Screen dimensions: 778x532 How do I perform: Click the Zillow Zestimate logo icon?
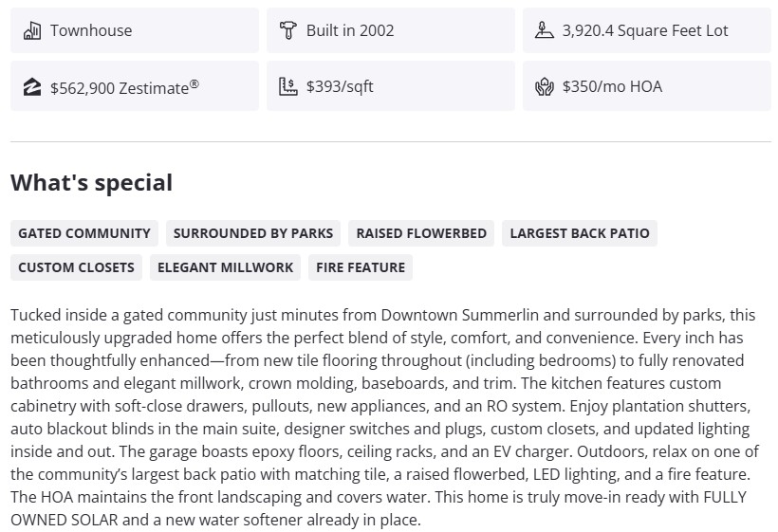click(x=32, y=87)
